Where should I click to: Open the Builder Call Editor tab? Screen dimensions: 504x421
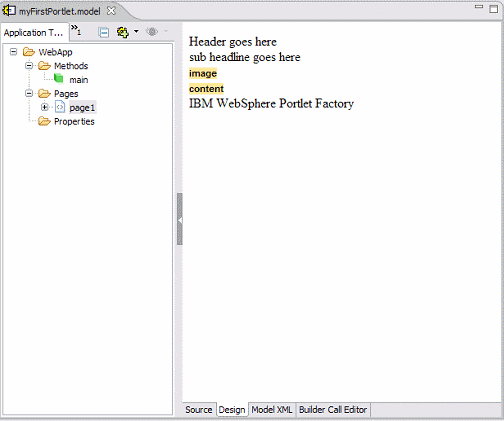333,410
